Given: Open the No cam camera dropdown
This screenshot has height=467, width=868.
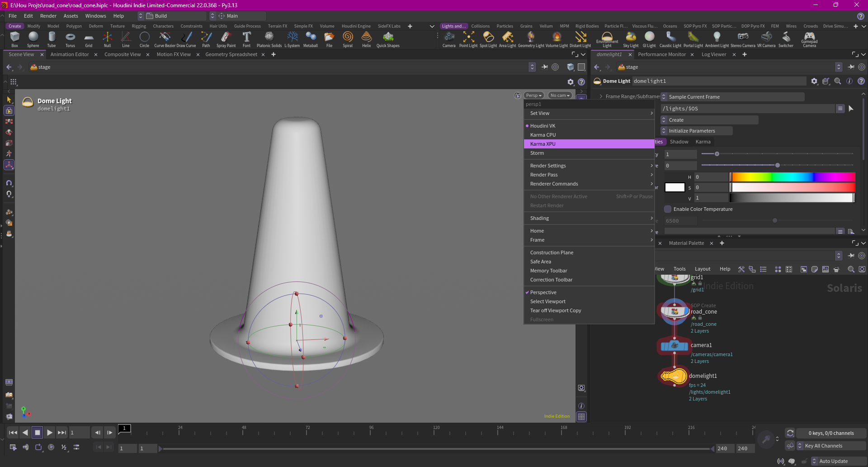Looking at the screenshot, I should coord(560,95).
